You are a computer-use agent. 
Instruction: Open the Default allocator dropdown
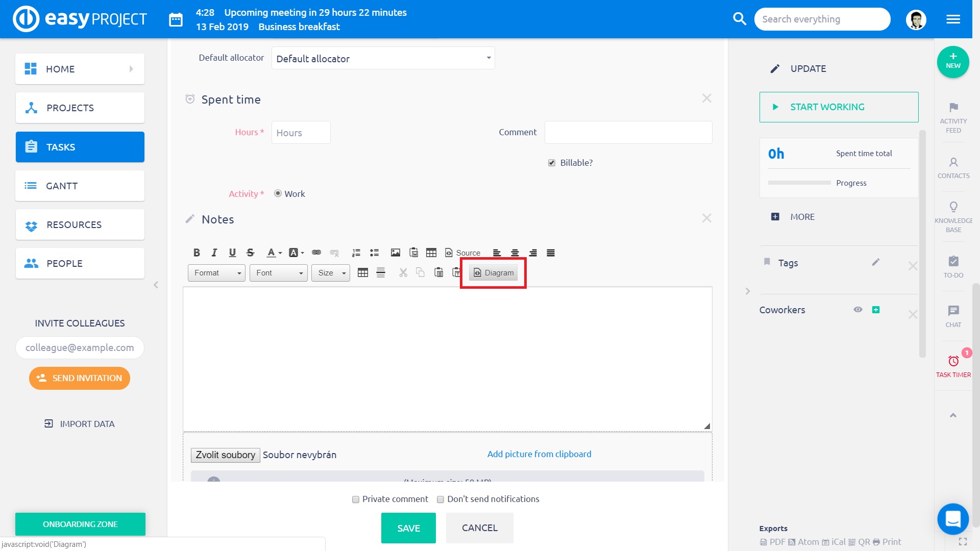383,58
